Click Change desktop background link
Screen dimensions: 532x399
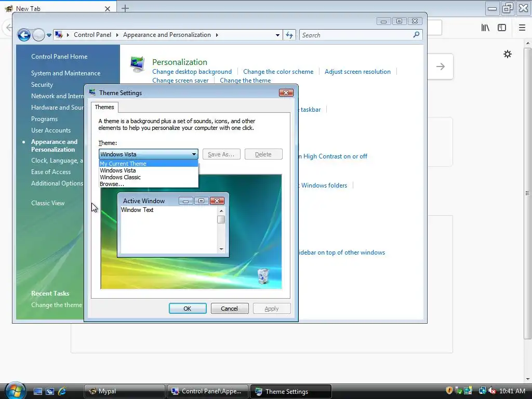point(192,72)
